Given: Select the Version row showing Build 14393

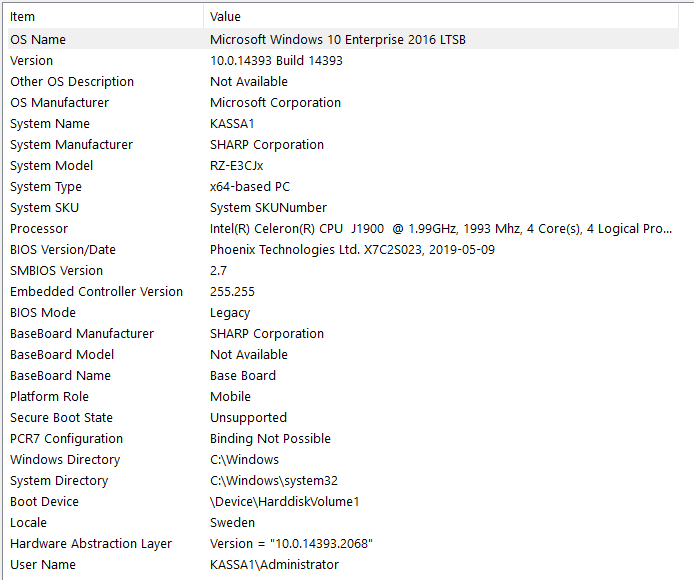Looking at the screenshot, I should 32,61.
